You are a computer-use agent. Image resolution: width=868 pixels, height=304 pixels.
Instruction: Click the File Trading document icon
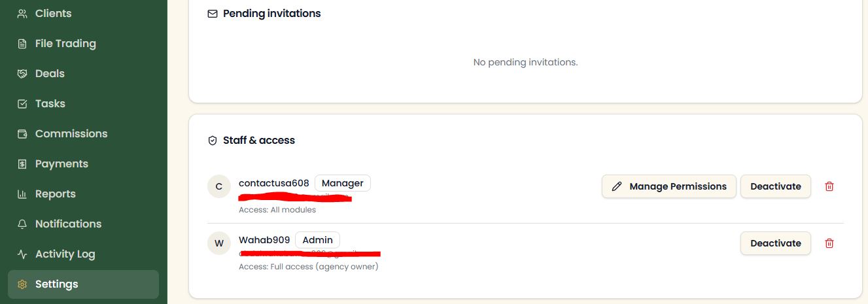coord(22,43)
